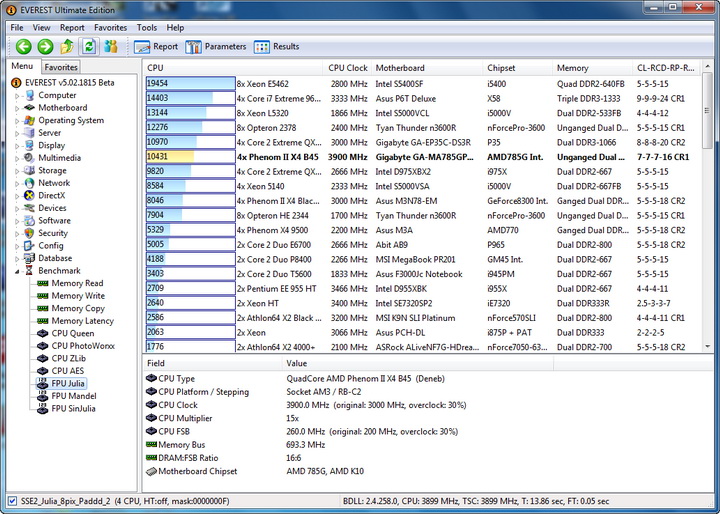The width and height of the screenshot is (720, 514).
Task: Open the View menu
Action: (41, 28)
